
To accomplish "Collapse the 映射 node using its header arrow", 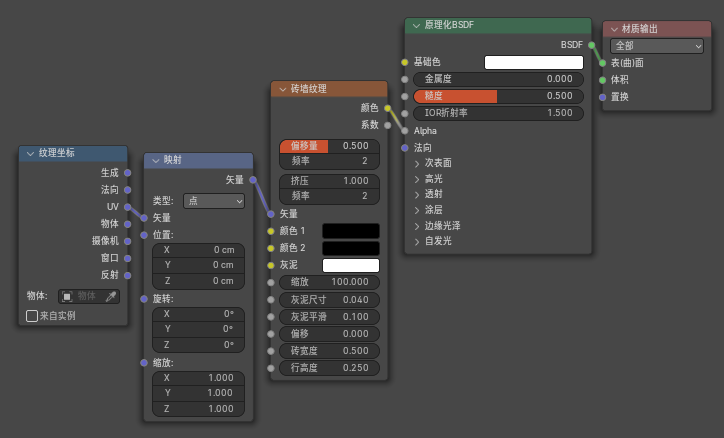I will (x=155, y=160).
